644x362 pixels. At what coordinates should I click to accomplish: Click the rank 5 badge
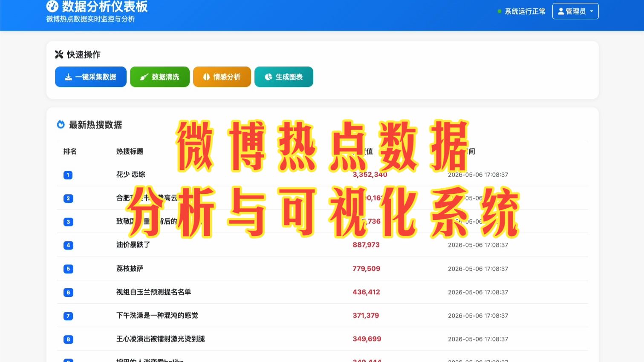pos(68,269)
